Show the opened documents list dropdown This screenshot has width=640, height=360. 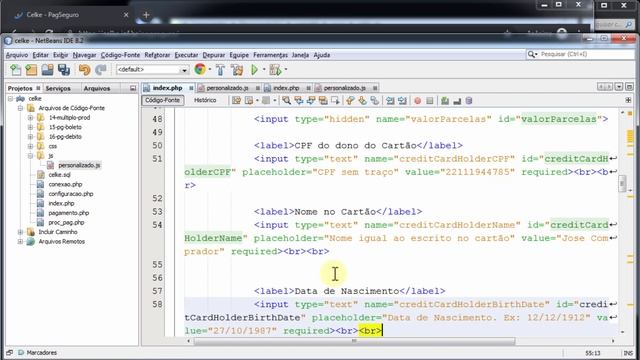619,87
